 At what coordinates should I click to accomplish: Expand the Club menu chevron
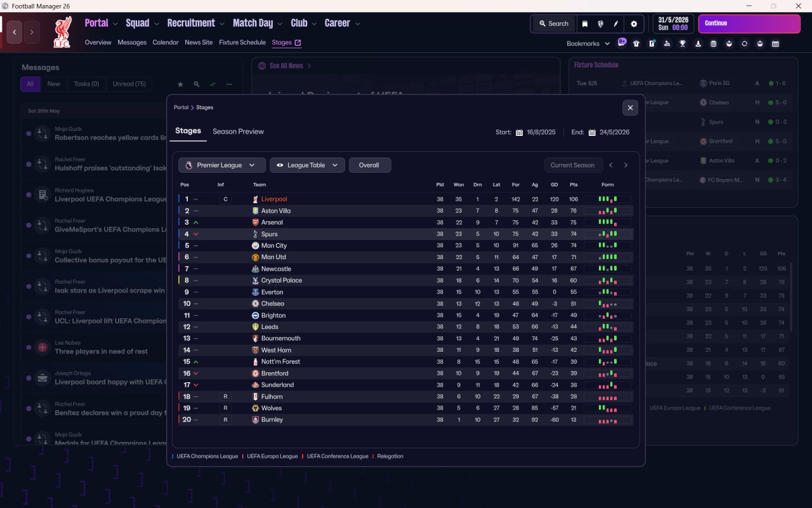314,24
